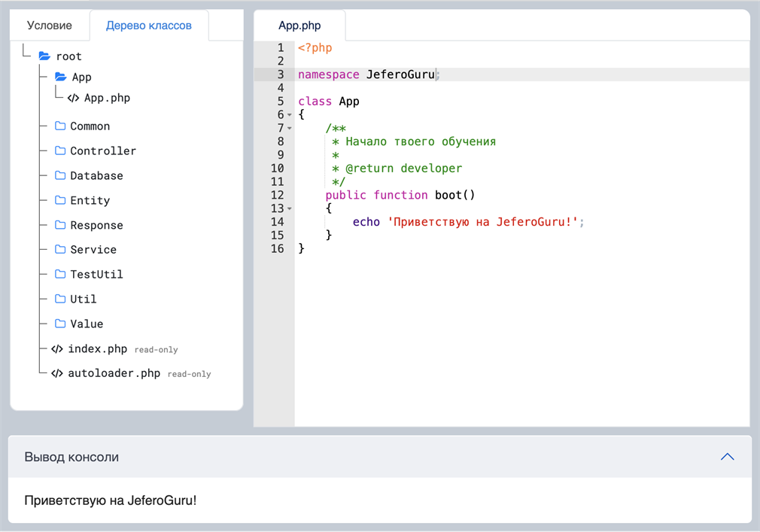The image size is (760, 532).
Task: Click the App folder icon in tree
Action: pos(61,78)
